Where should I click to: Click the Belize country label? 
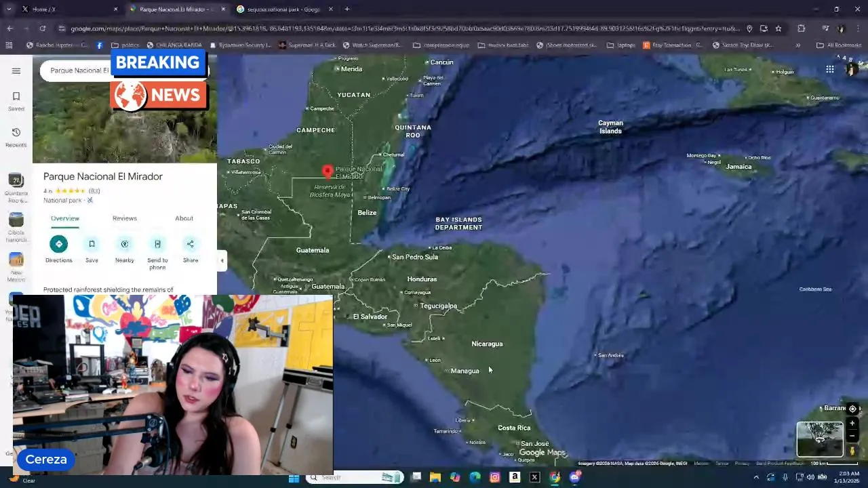tap(367, 213)
